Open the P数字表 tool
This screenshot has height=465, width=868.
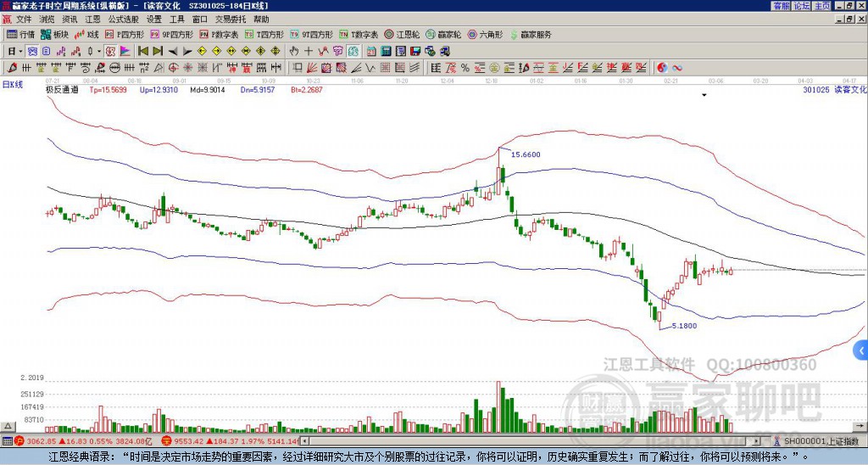(220, 34)
